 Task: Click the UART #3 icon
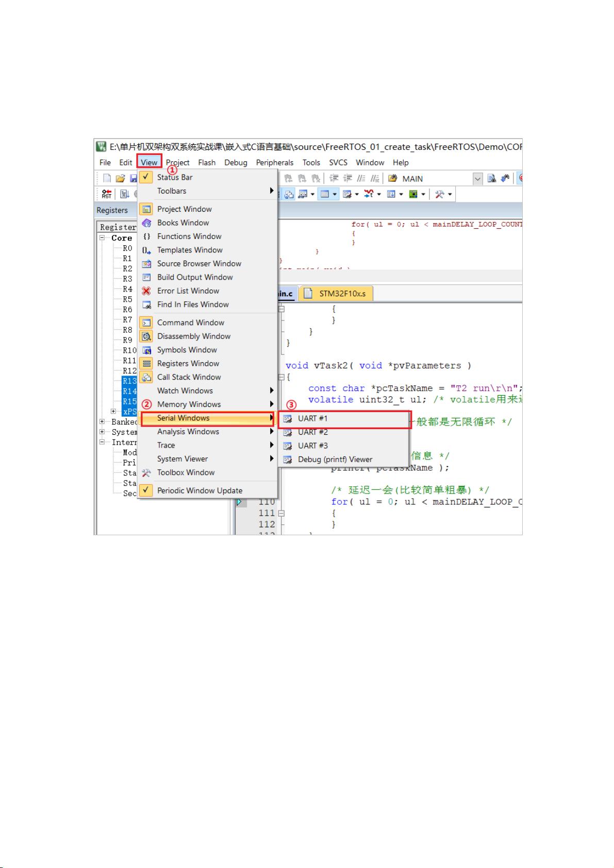click(x=288, y=446)
